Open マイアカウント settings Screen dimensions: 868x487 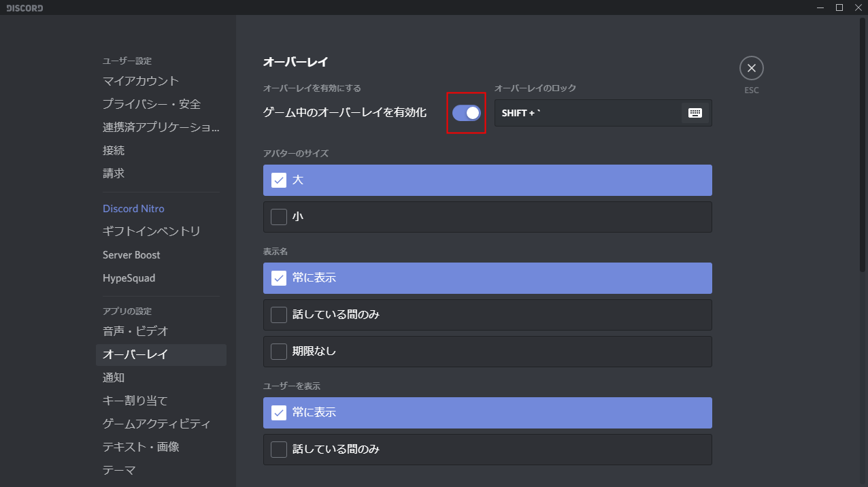tap(141, 81)
